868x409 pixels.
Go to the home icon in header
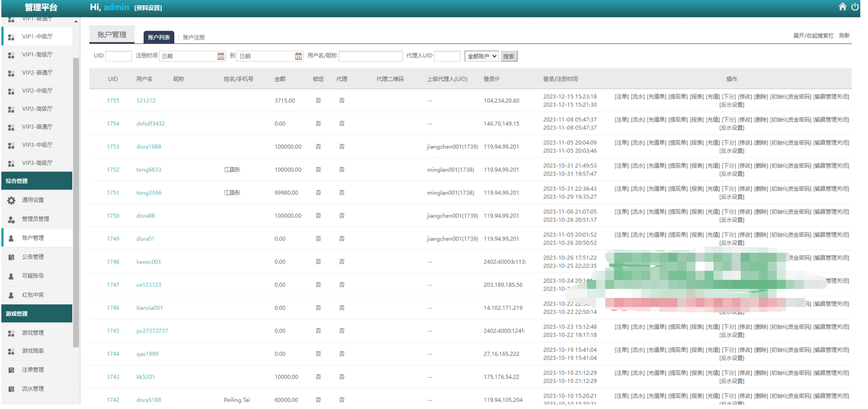point(843,7)
